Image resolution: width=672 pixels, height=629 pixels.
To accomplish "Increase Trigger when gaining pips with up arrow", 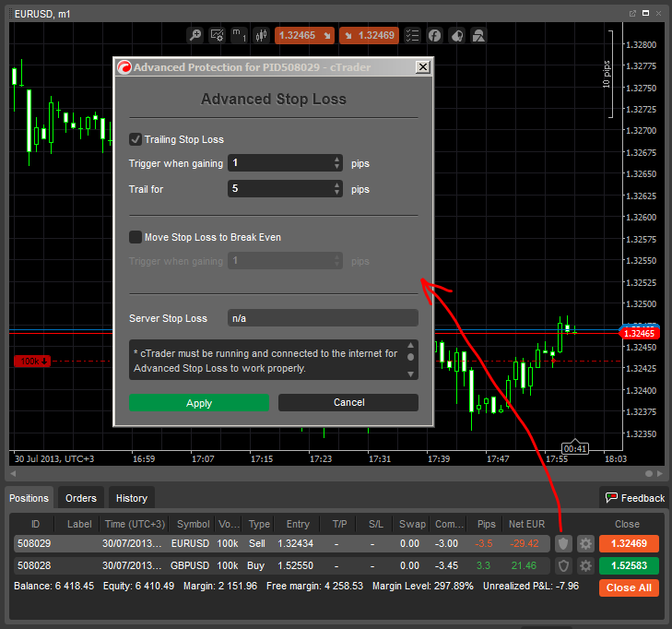I will pos(336,160).
